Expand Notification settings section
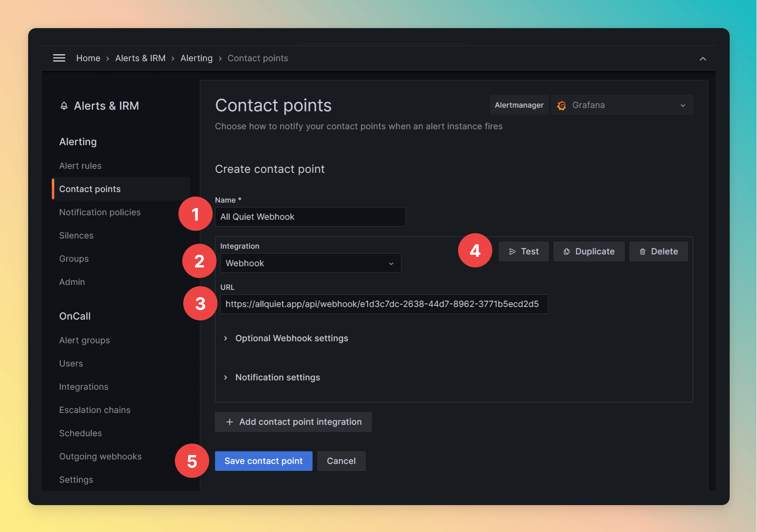 pos(272,377)
